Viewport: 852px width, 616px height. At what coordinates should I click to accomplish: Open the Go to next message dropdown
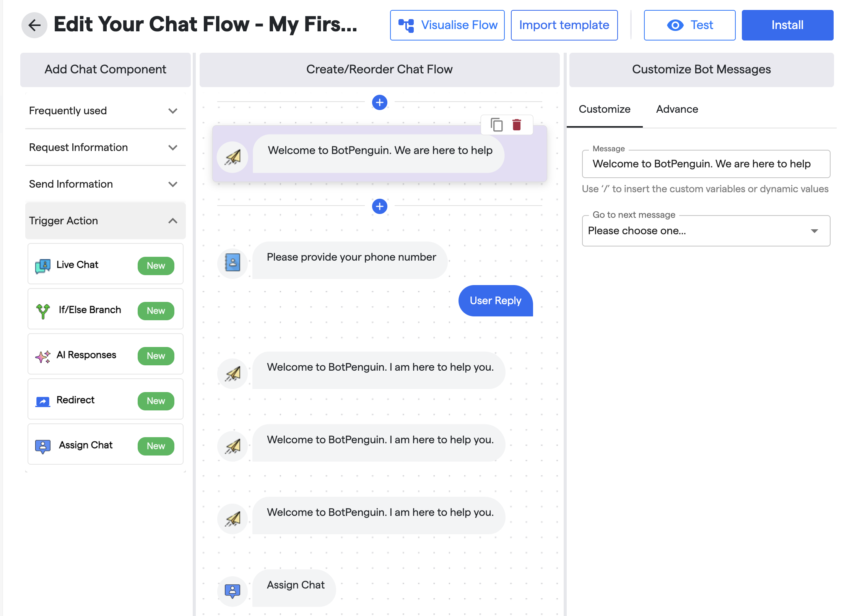coord(706,231)
